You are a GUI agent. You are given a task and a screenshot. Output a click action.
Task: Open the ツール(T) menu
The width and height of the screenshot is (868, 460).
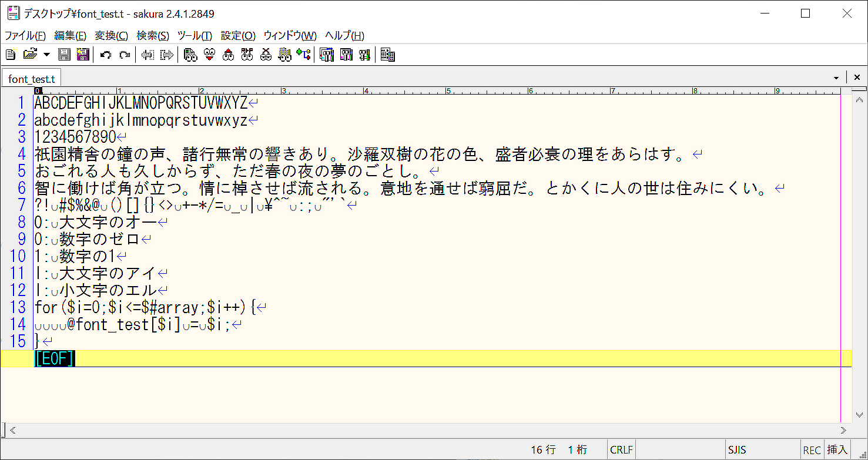point(195,36)
